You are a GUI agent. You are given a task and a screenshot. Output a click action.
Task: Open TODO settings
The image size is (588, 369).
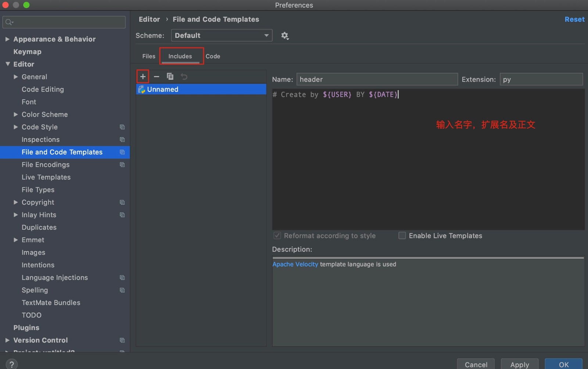31,315
